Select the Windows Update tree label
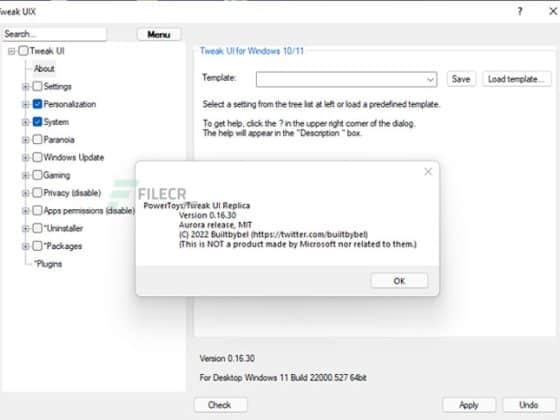The width and height of the screenshot is (560, 420). pos(74,157)
